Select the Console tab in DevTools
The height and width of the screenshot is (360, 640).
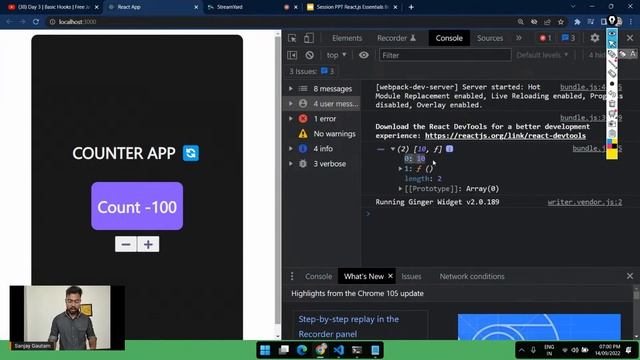pyautogui.click(x=449, y=38)
